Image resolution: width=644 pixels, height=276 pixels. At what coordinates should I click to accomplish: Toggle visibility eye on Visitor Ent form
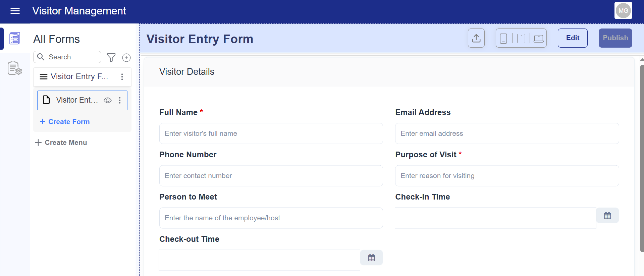tap(108, 100)
